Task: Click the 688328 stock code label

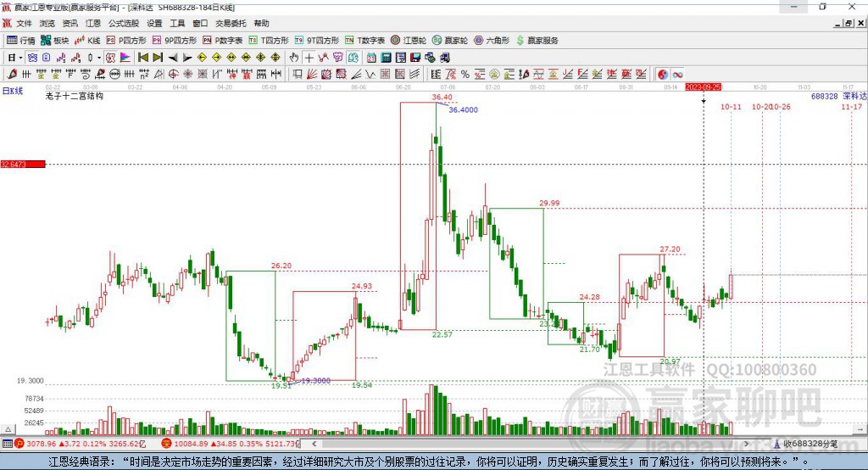Action: click(x=824, y=96)
